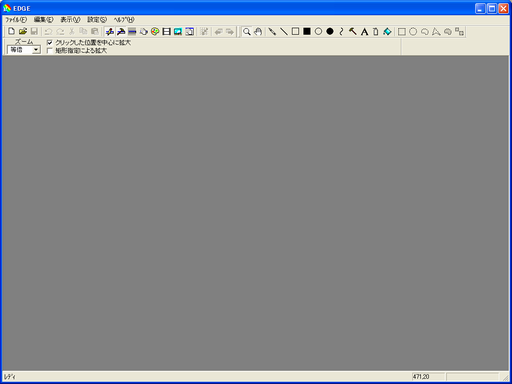Enable 矩形指定による拡大 checkbox
The width and height of the screenshot is (512, 384).
[50, 51]
